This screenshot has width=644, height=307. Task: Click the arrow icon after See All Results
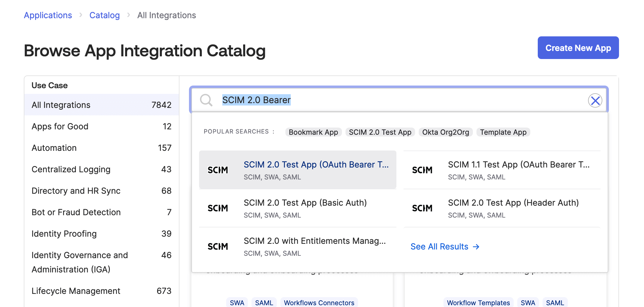point(476,246)
